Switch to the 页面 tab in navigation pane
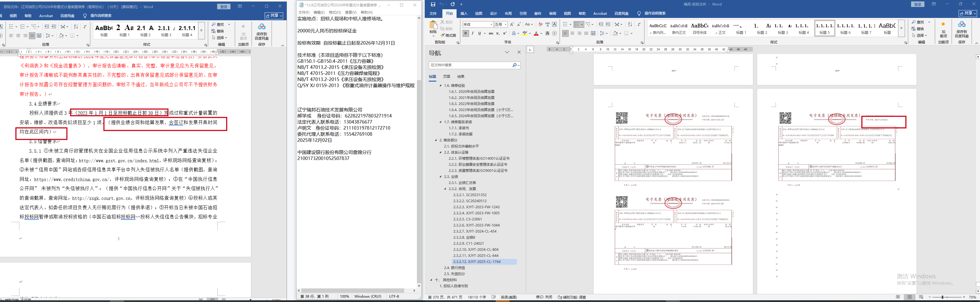 tap(447, 76)
